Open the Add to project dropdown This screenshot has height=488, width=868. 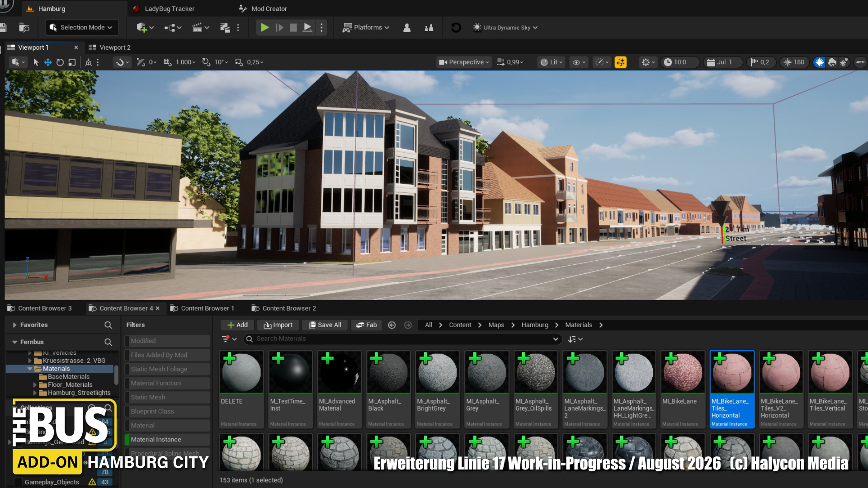point(145,28)
